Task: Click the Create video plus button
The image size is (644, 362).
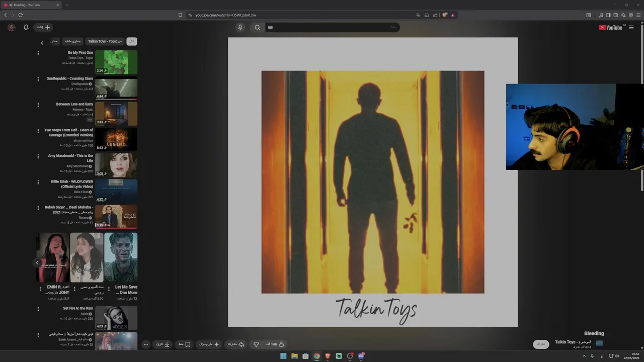Action: [43, 28]
